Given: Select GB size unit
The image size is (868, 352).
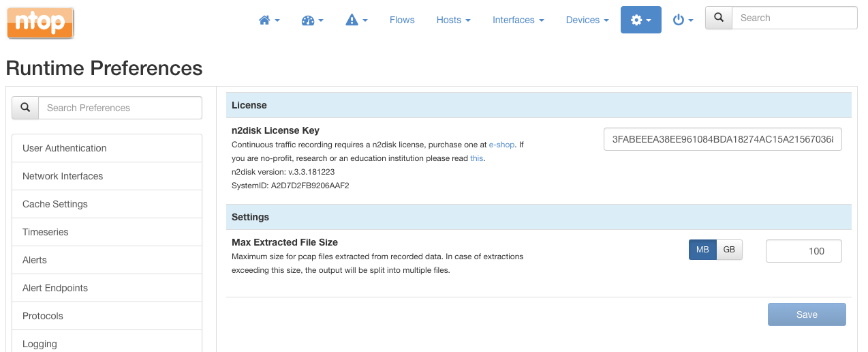Looking at the screenshot, I should coord(729,250).
